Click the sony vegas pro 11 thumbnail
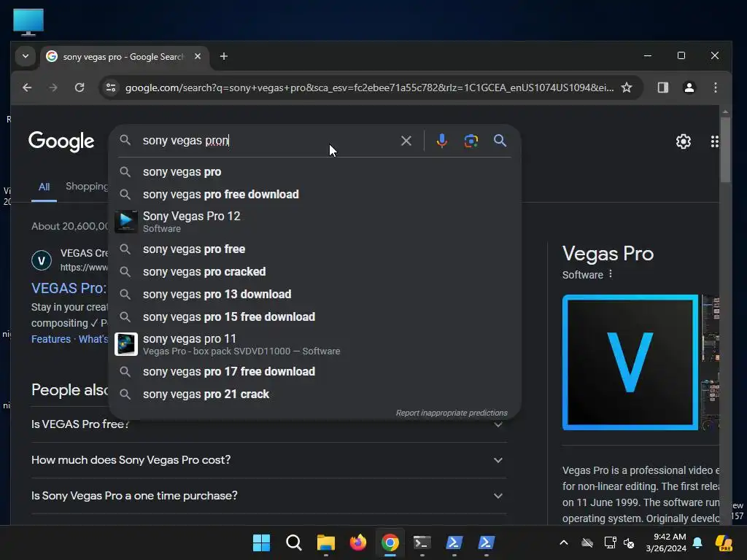Screen dimensions: 747x560 click(126, 344)
